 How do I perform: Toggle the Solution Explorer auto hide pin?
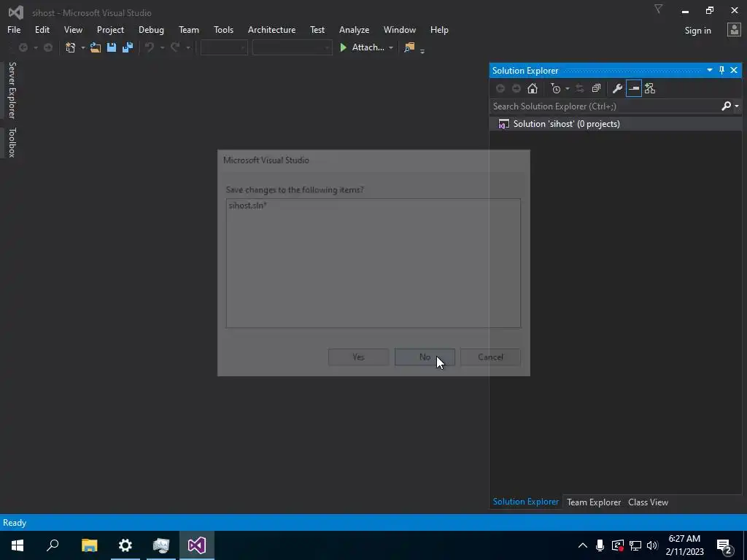pyautogui.click(x=721, y=70)
